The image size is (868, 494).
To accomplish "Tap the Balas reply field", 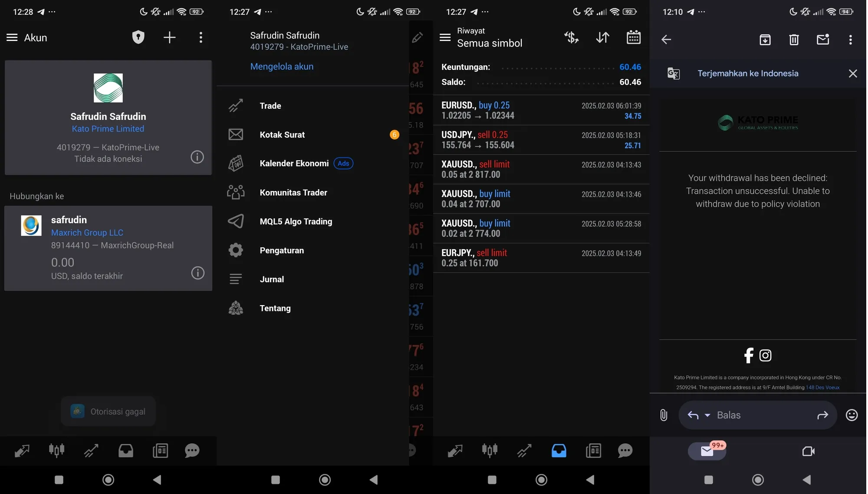I will 757,415.
